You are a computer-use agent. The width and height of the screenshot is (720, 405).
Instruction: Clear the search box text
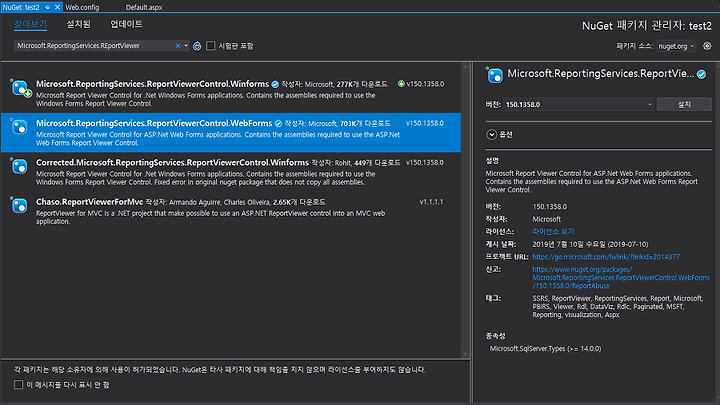178,46
